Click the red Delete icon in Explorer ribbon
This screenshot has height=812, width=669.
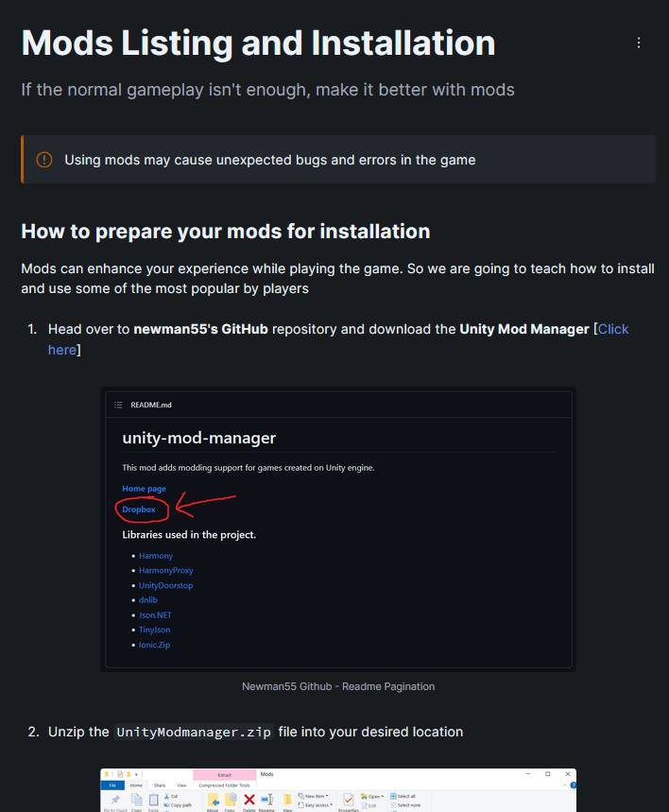pyautogui.click(x=249, y=800)
